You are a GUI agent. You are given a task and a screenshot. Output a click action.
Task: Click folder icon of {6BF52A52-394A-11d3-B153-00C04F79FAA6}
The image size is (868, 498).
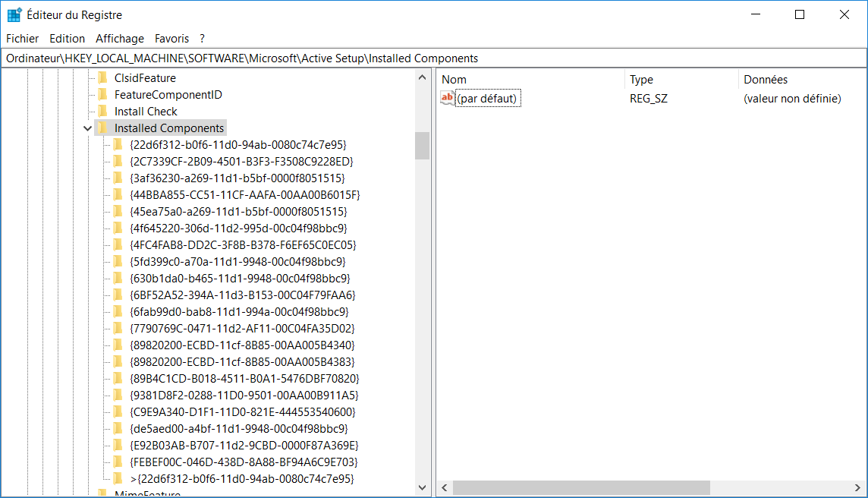118,295
